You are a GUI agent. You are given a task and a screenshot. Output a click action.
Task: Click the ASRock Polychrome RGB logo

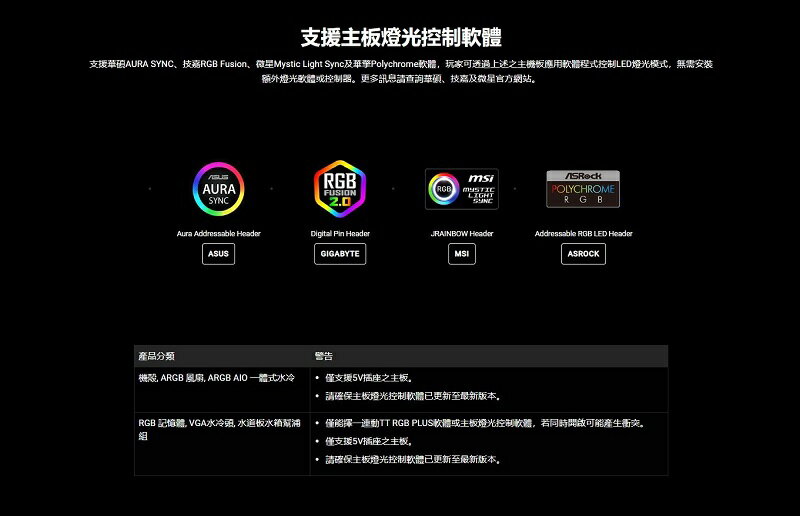pyautogui.click(x=583, y=189)
